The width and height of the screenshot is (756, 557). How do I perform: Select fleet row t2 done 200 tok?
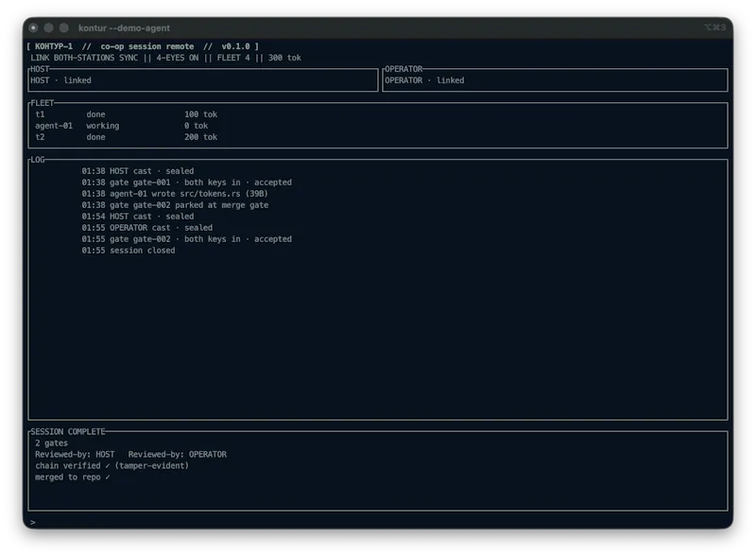pos(127,137)
